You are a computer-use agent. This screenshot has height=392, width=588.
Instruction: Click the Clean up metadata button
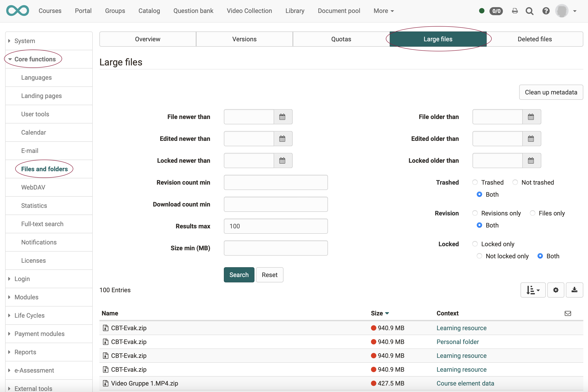click(551, 92)
